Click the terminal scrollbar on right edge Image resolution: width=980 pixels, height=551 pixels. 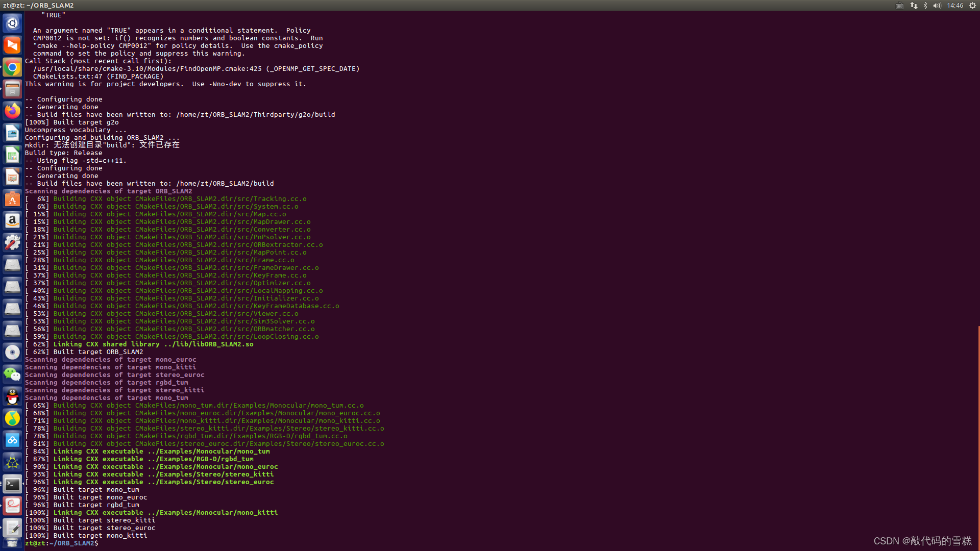tap(978, 439)
